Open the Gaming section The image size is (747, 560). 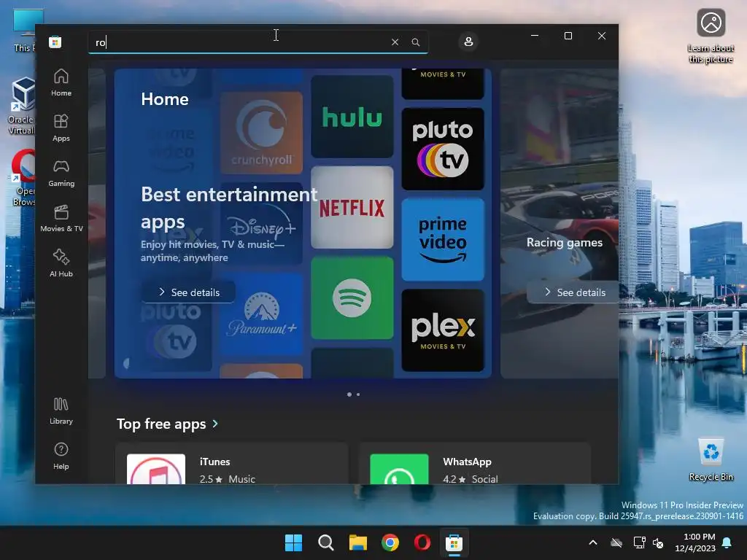61,174
